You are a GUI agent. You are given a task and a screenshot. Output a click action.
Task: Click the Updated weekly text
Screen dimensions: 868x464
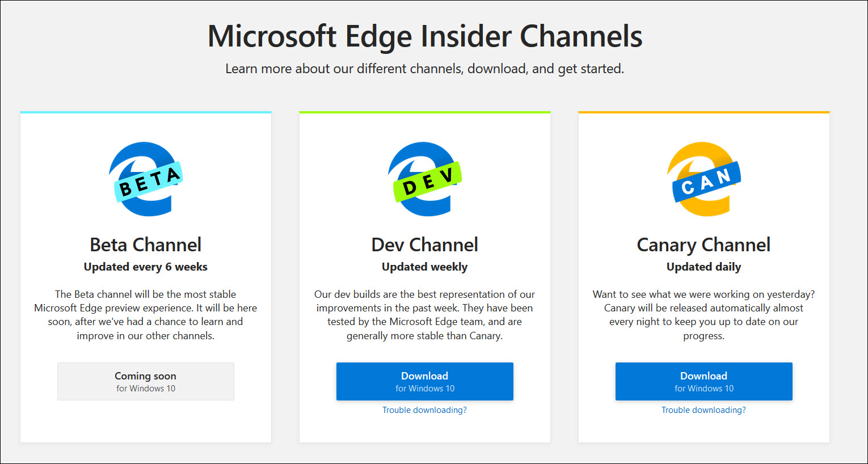coord(425,267)
